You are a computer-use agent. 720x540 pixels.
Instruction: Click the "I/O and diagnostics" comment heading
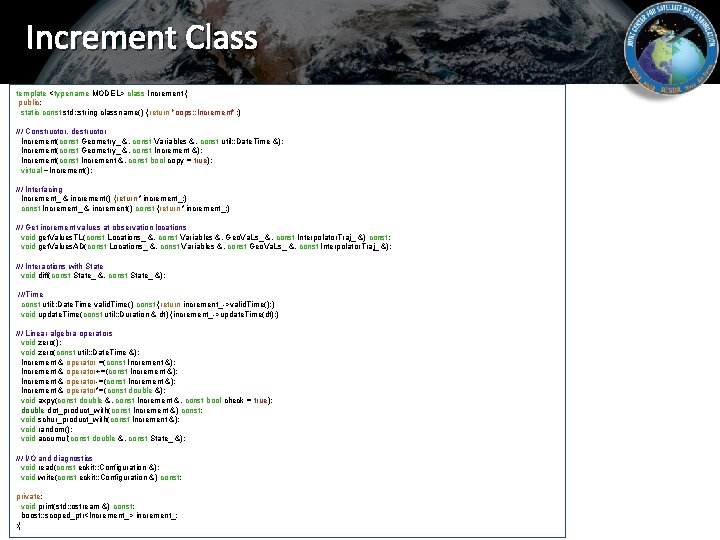click(54, 458)
